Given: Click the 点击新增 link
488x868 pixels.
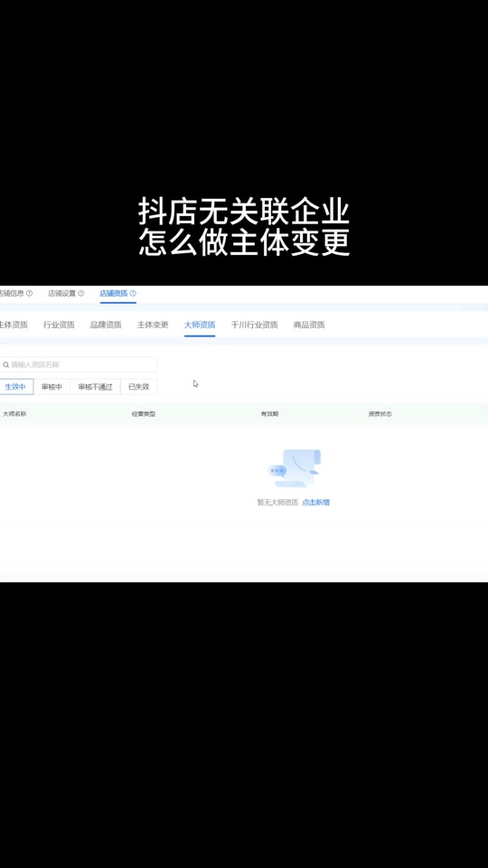Looking at the screenshot, I should tap(316, 503).
